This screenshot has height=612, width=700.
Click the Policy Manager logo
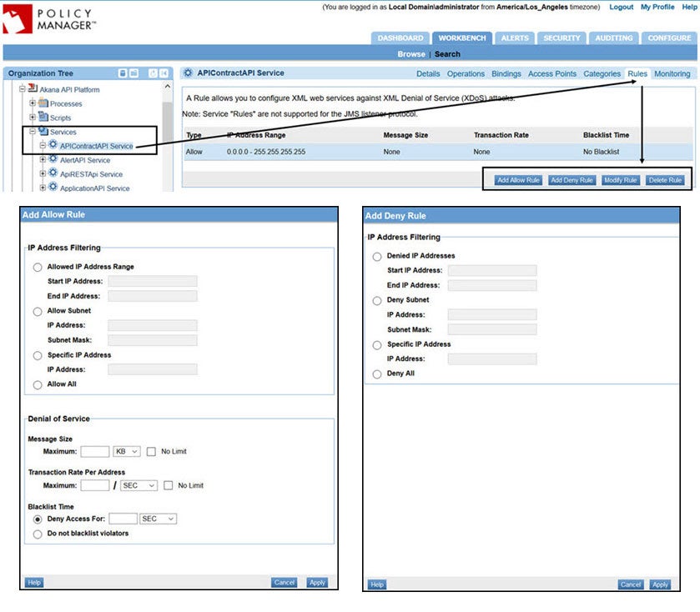coord(49,18)
